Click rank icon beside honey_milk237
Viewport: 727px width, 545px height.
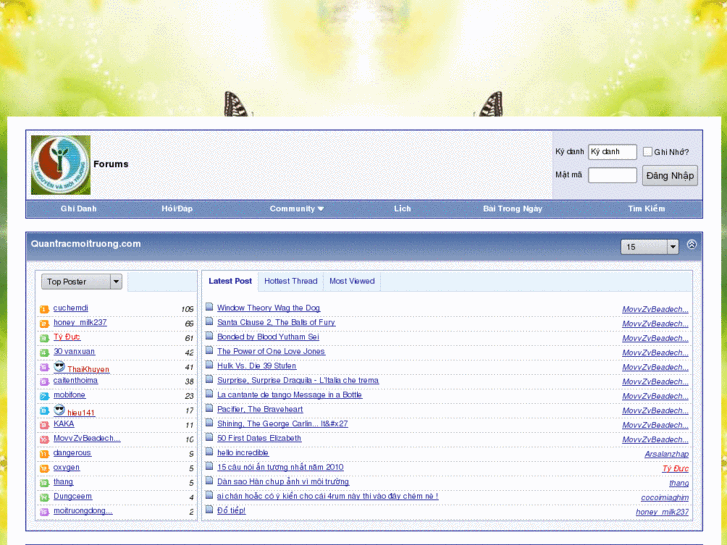click(45, 323)
